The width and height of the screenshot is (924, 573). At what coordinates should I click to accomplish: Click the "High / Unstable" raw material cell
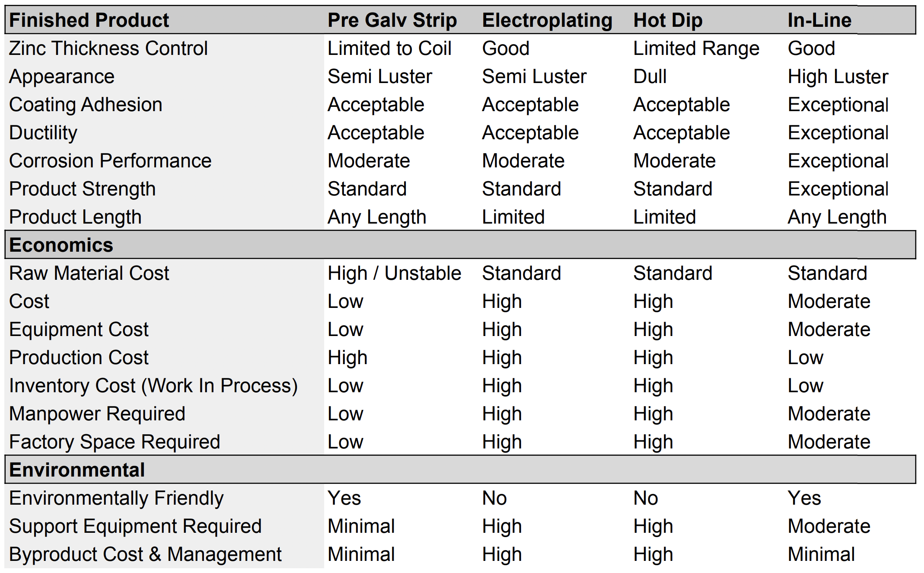(x=394, y=273)
